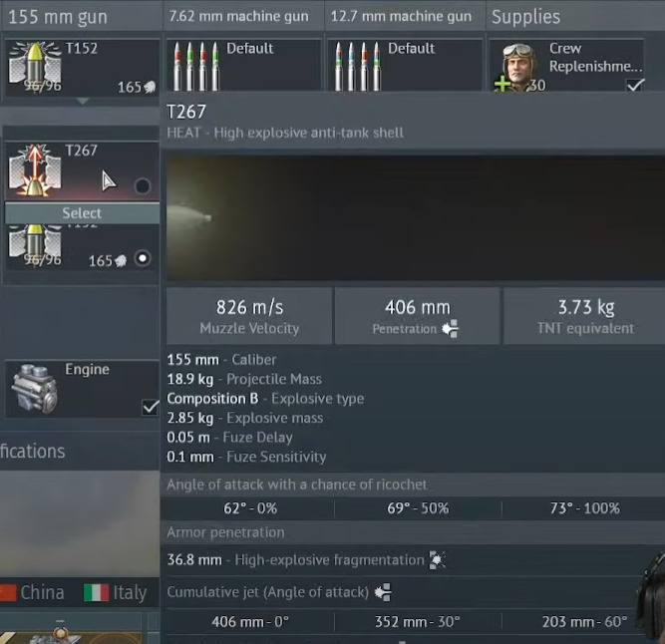Image resolution: width=665 pixels, height=644 pixels.
Task: Click the T267 HEAT shell icon
Action: point(35,170)
